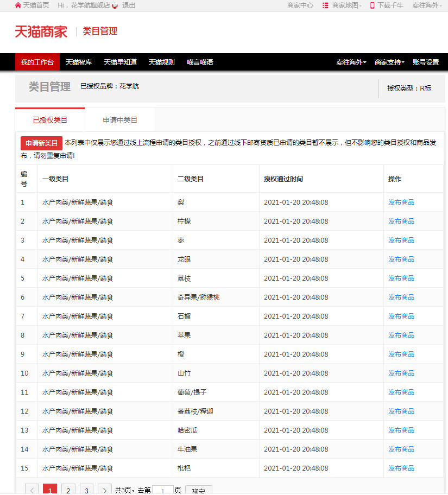This screenshot has height=495, width=448.
Task: Switch to the 申请中类目 tab
Action: [x=120, y=120]
